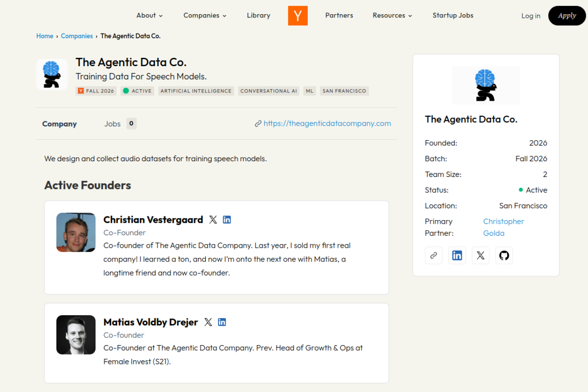588x392 pixels.
Task: Click the Fall 2026 batch tag
Action: [96, 91]
